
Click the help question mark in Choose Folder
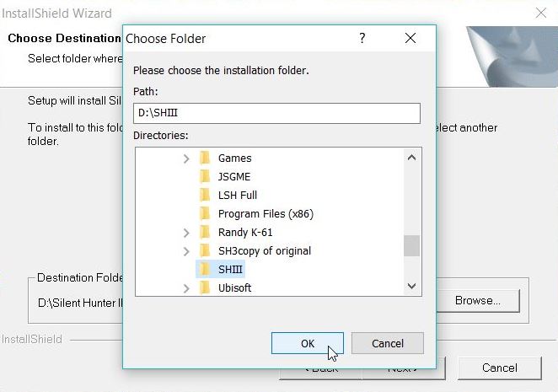point(362,38)
